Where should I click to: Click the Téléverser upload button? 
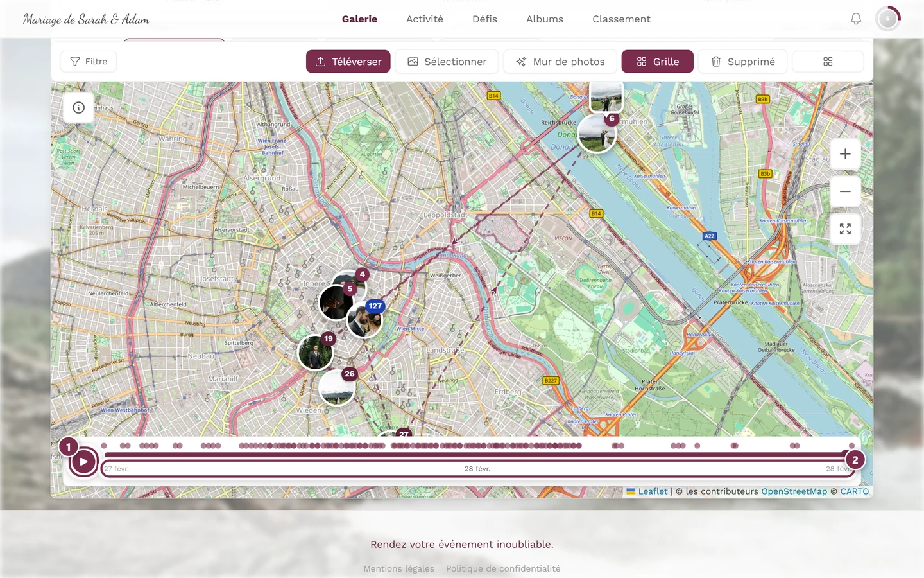click(348, 62)
